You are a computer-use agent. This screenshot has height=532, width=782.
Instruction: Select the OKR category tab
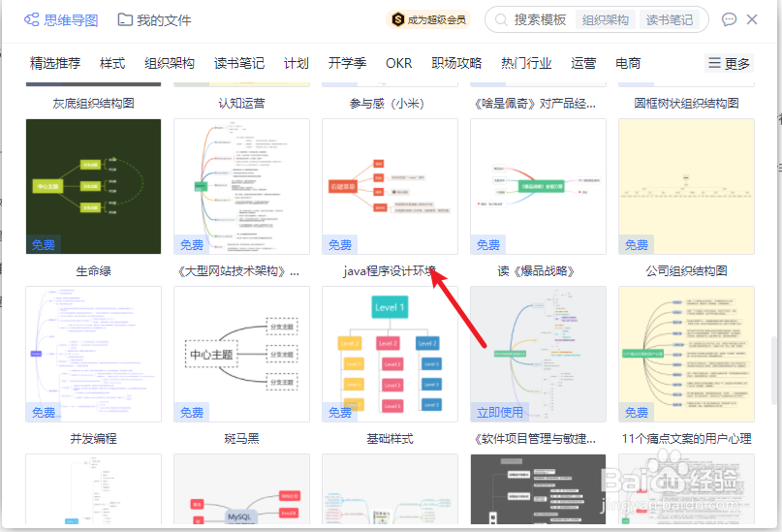[x=398, y=63]
